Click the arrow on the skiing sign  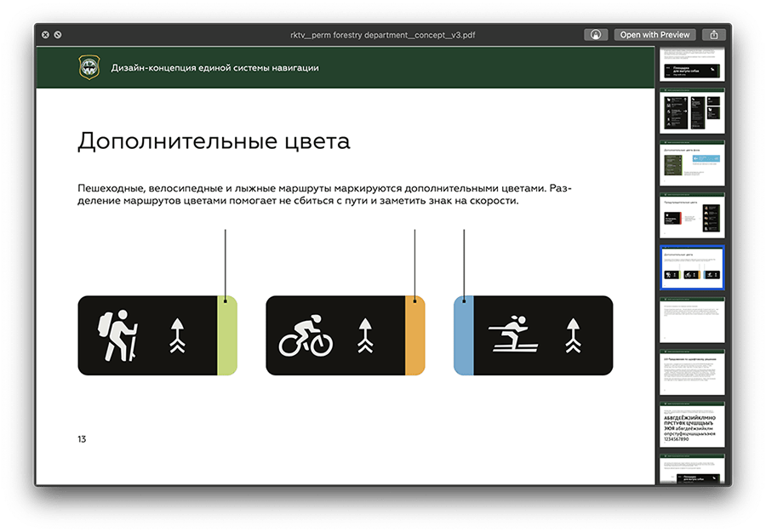click(571, 335)
